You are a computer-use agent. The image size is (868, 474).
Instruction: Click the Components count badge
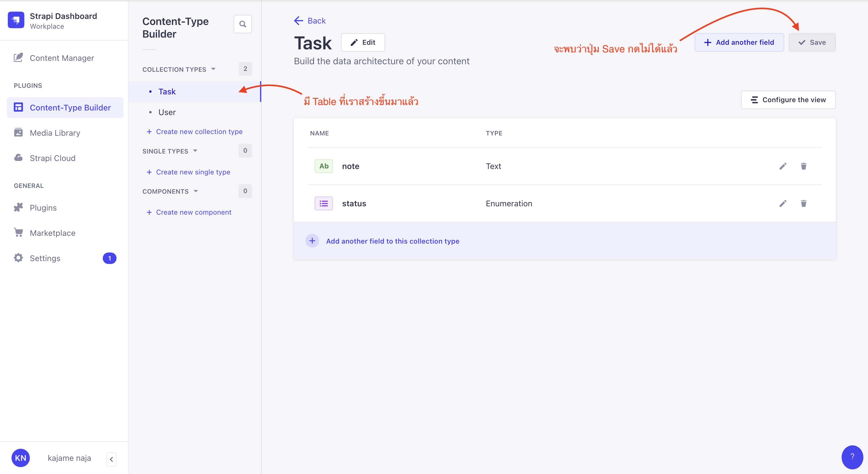click(x=245, y=191)
